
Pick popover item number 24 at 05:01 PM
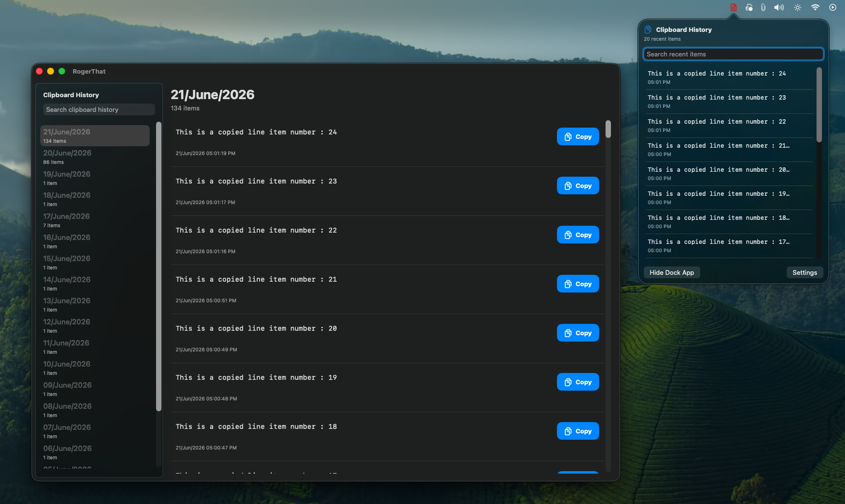(729, 78)
